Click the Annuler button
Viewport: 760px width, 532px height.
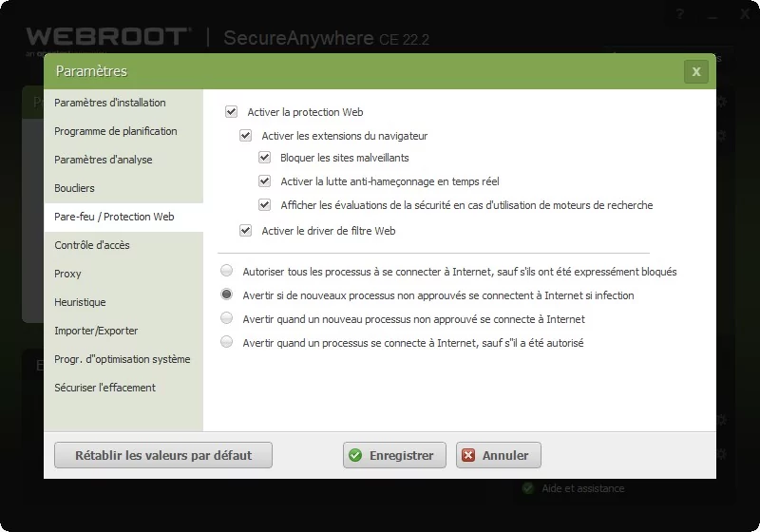tap(498, 455)
